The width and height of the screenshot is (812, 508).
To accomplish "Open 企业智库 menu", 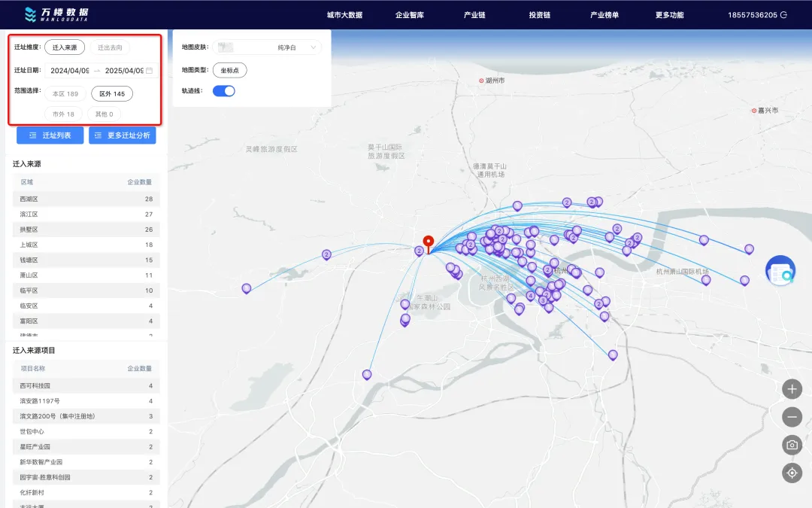I will tap(410, 15).
